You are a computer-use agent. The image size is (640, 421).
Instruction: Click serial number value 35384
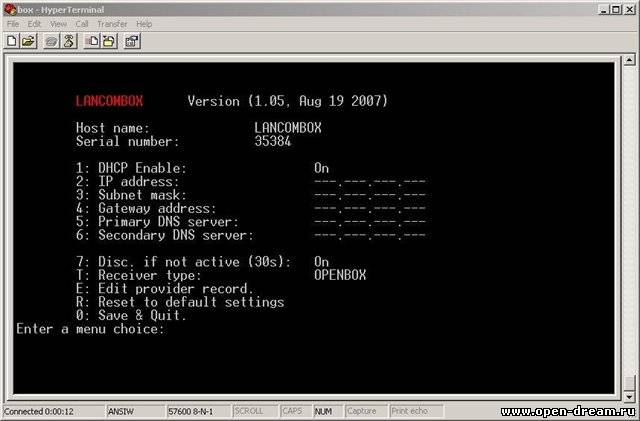273,141
